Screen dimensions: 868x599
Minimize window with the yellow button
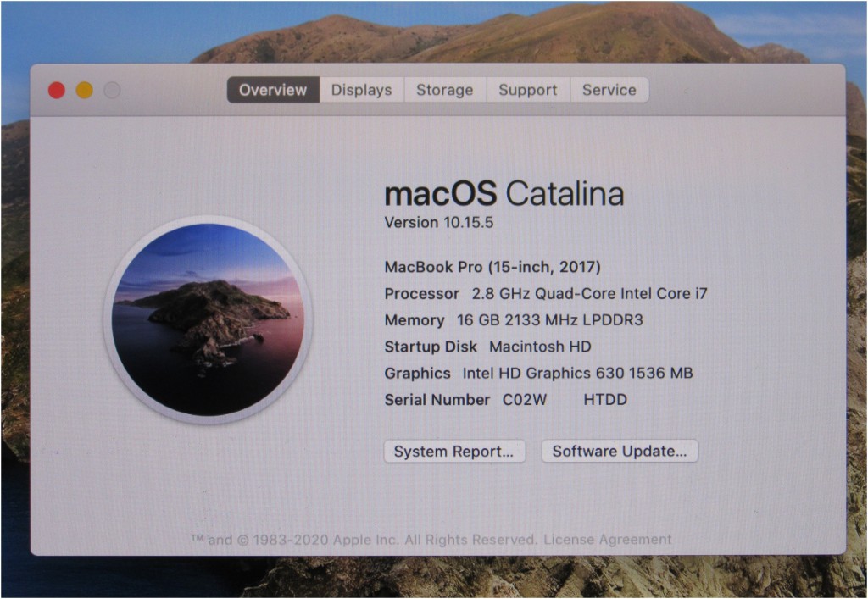[84, 90]
